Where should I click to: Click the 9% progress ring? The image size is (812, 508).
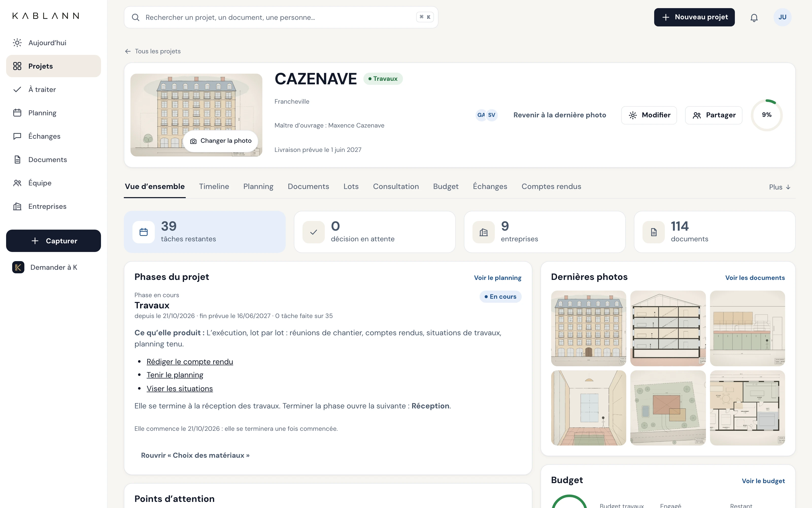[767, 115]
